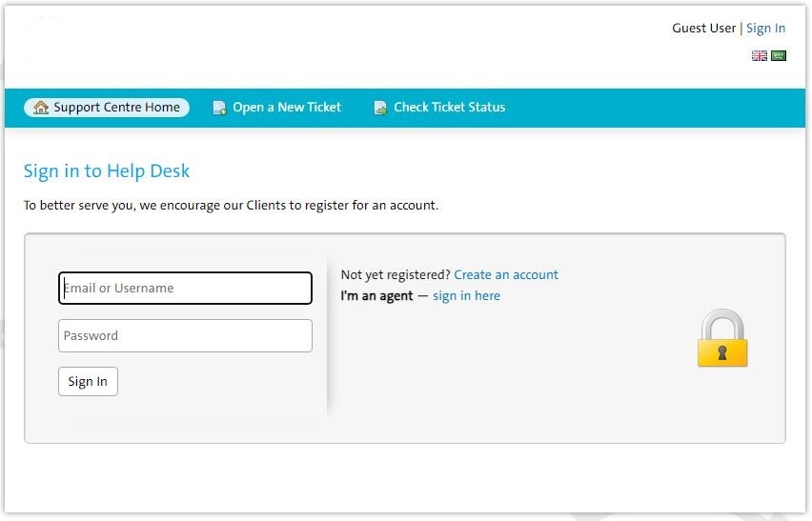Click the register for an account sentence
Screen dimensions: 812x521
[x=231, y=206]
